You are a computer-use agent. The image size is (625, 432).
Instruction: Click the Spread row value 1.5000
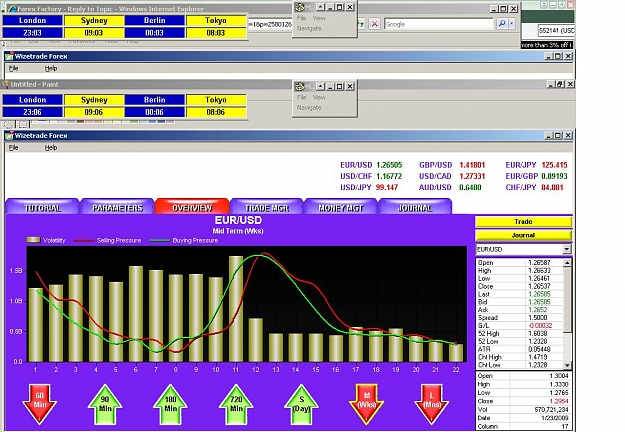click(538, 318)
